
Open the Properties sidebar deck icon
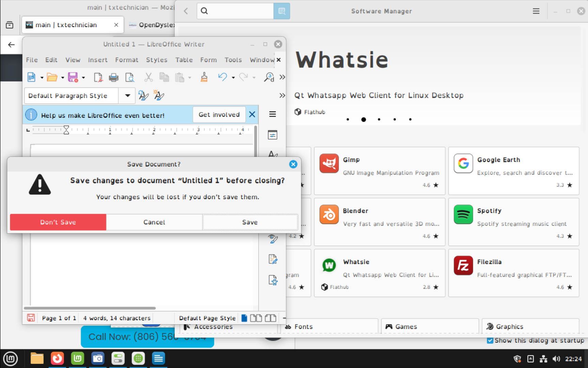(273, 135)
